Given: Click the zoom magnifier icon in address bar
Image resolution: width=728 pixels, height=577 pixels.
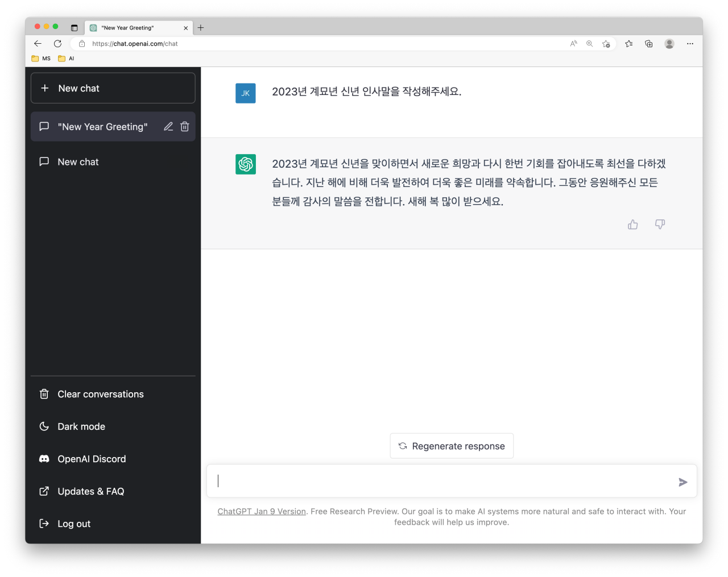Looking at the screenshot, I should (590, 44).
